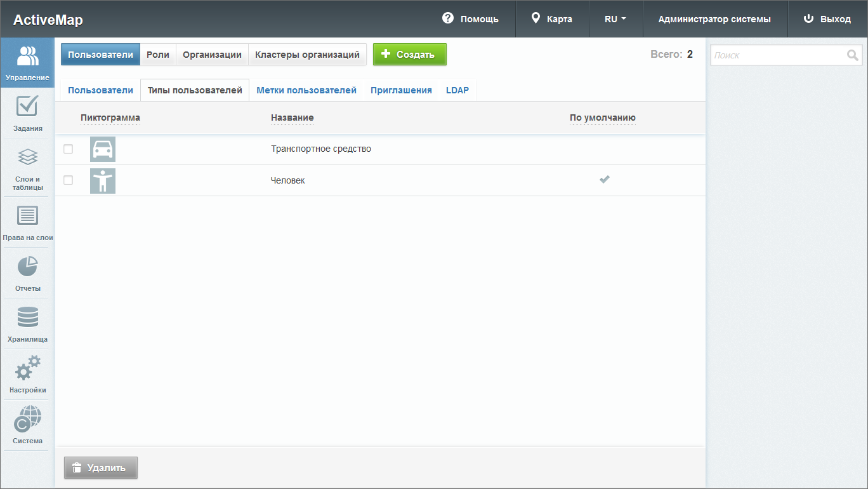This screenshot has height=489, width=868.
Task: Expand the RU language dropdown
Action: click(615, 19)
